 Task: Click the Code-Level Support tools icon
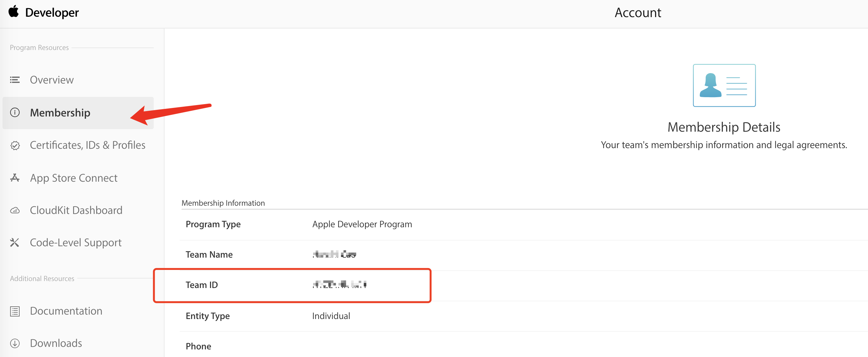tap(15, 242)
